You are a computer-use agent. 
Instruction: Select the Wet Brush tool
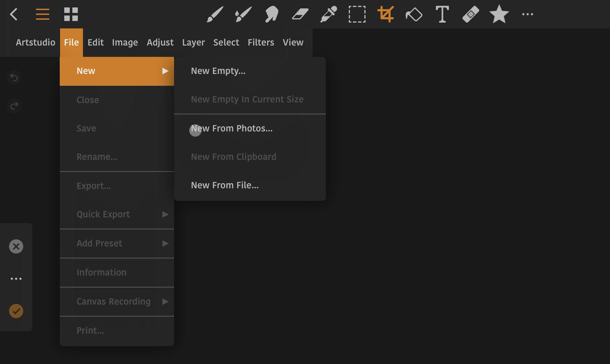click(x=243, y=15)
